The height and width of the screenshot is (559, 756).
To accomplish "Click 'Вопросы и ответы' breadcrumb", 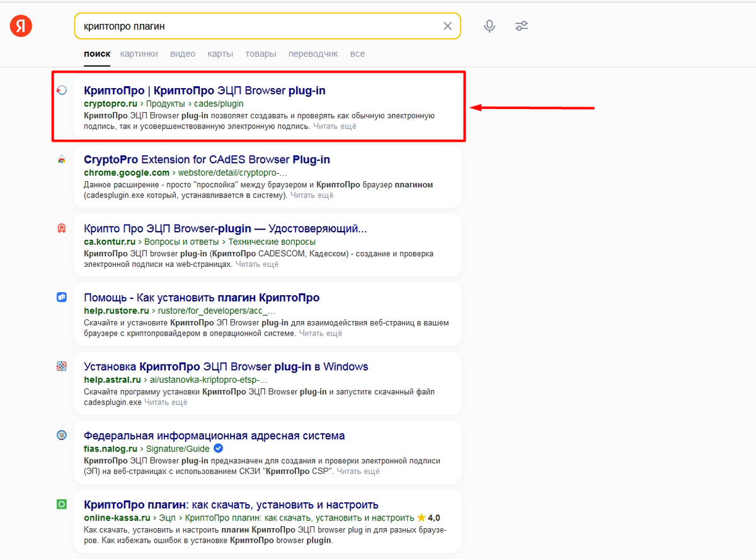I will 182,242.
